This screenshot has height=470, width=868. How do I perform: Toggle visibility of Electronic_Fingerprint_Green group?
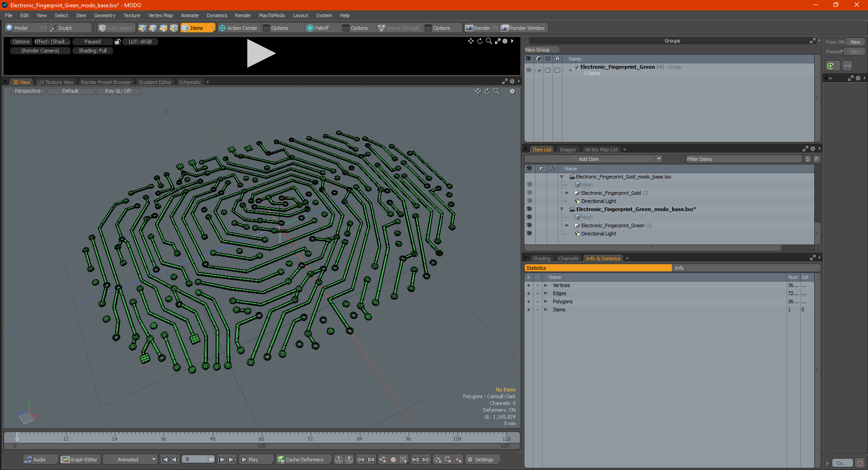click(528, 70)
